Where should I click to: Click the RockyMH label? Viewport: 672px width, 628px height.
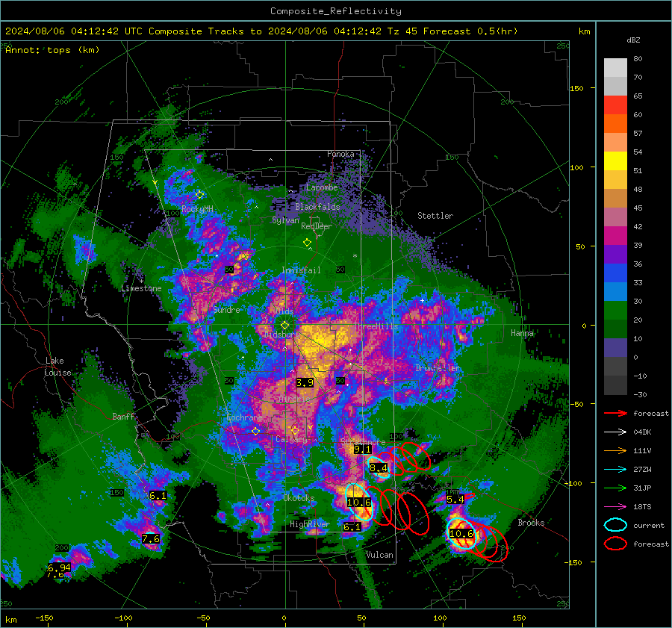point(197,209)
